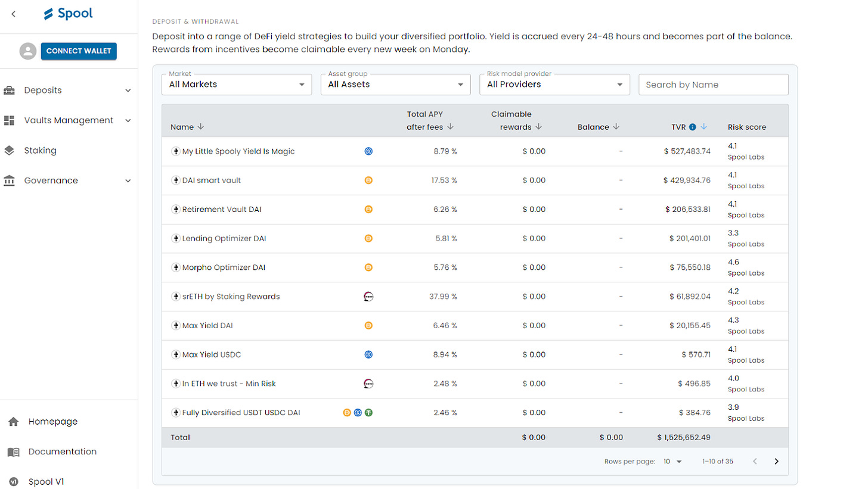
Task: Click USDC token icon for Max Yield USDC
Action: click(368, 354)
